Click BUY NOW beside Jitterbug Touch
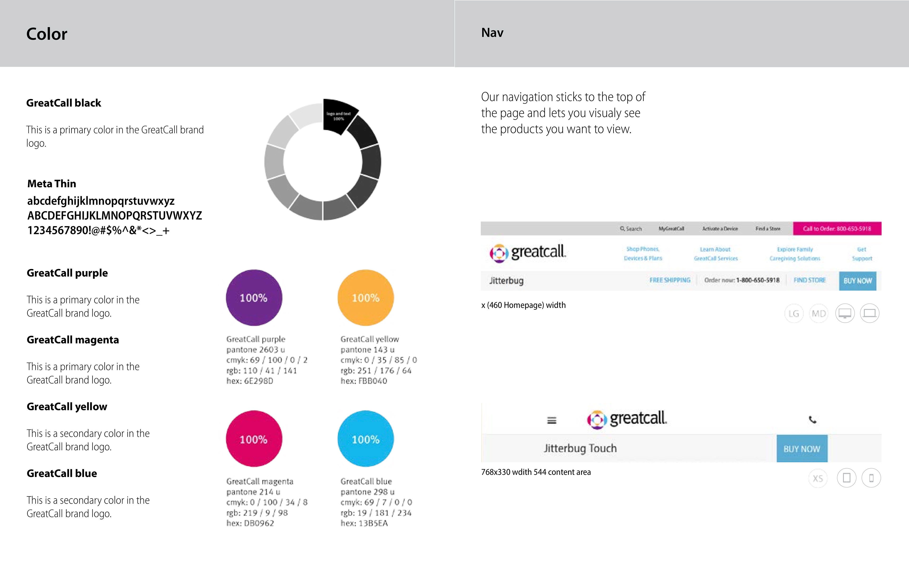The height and width of the screenshot is (588, 909). pyautogui.click(x=802, y=449)
